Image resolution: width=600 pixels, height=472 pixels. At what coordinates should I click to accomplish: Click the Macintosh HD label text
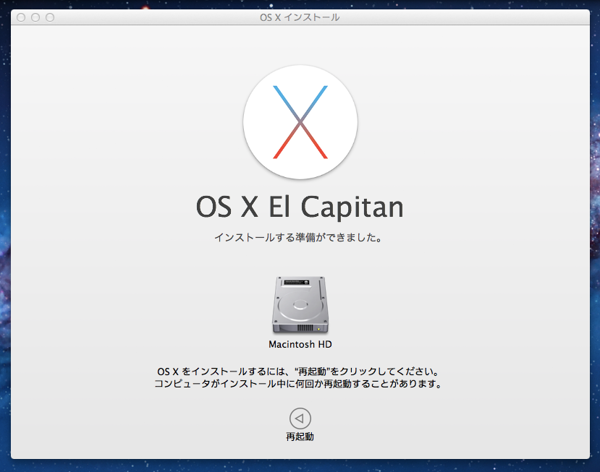pos(300,345)
